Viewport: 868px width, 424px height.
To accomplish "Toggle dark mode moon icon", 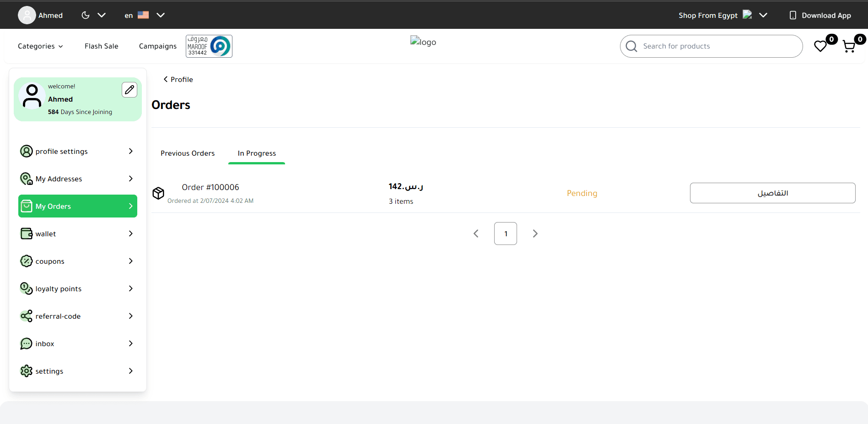I will pos(86,15).
